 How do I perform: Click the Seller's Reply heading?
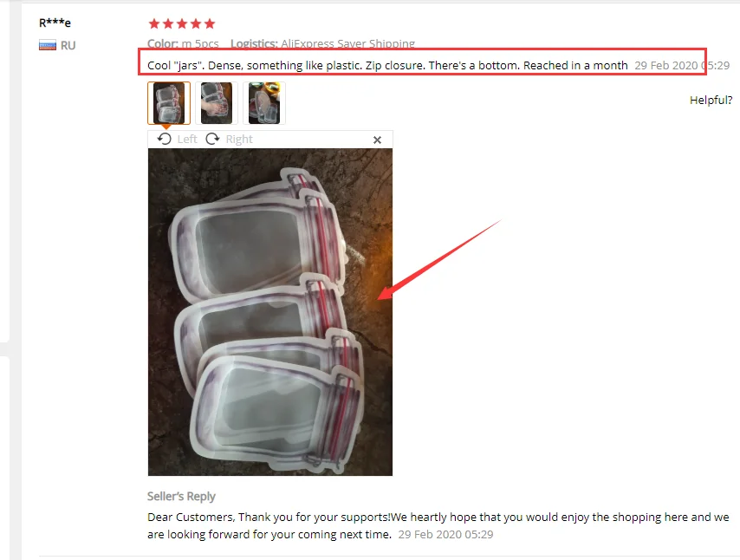coord(181,496)
